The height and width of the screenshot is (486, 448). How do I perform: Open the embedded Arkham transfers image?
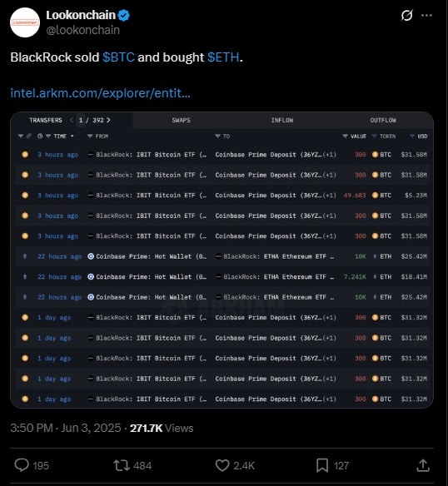tap(222, 260)
